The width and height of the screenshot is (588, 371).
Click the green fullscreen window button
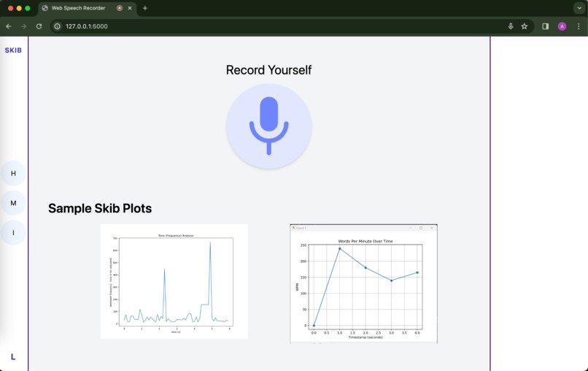28,8
